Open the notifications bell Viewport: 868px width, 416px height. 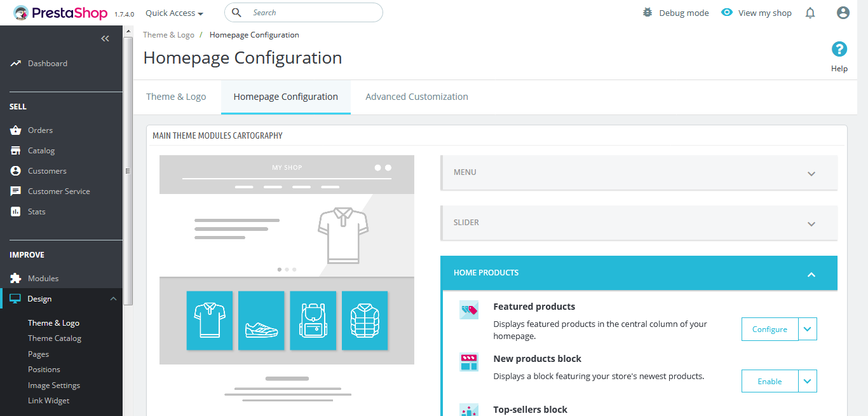tap(810, 13)
